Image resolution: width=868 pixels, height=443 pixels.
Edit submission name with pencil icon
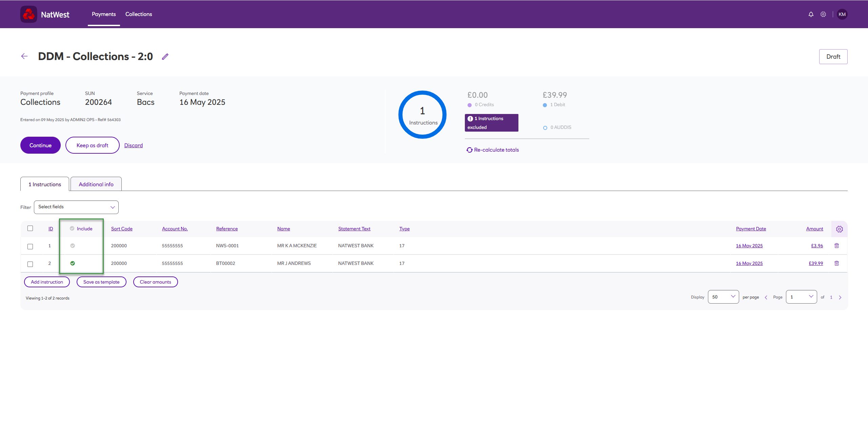165,57
